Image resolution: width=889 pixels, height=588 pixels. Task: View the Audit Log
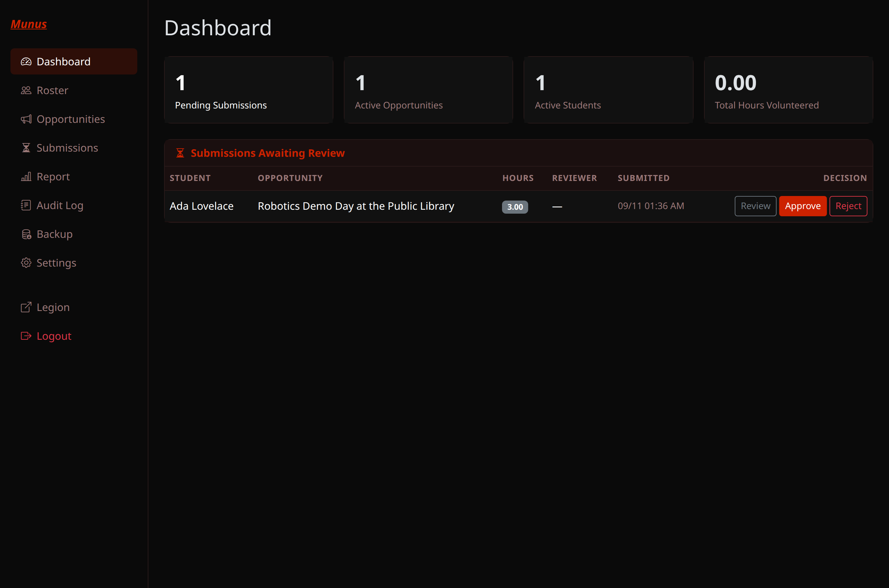point(74,205)
